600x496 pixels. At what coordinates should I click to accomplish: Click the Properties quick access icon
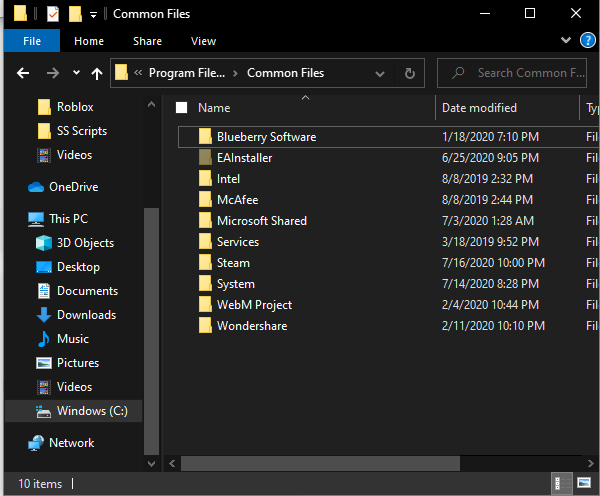[x=53, y=14]
